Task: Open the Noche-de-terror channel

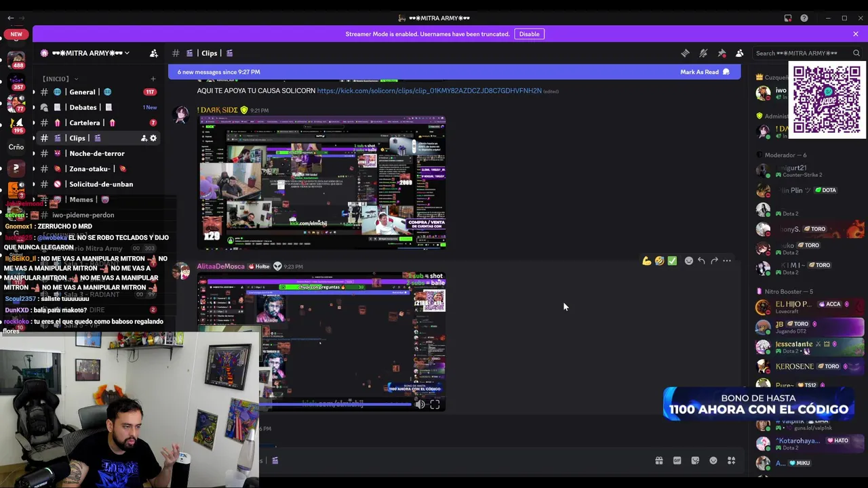Action: [98, 154]
